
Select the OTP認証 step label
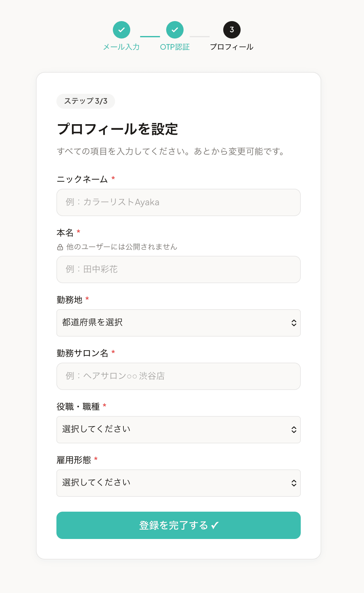(175, 47)
